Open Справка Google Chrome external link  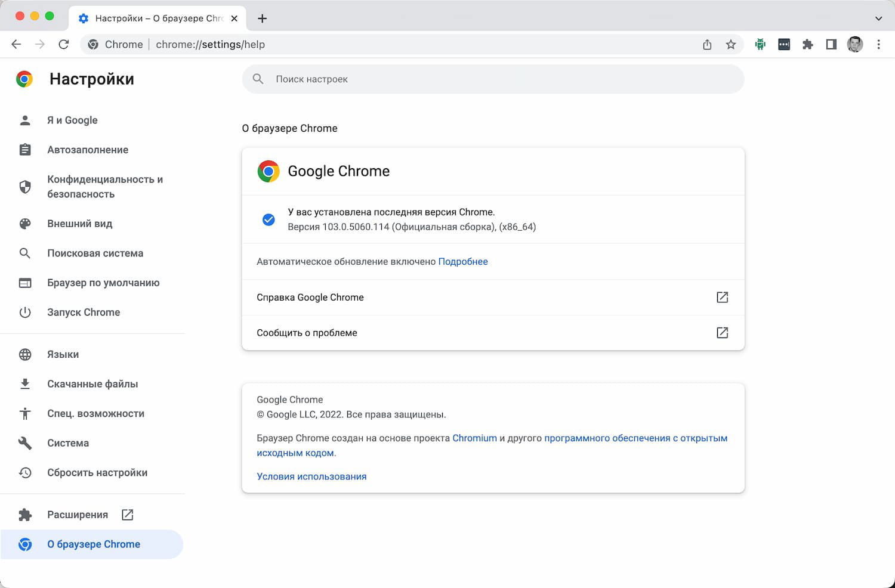point(722,297)
